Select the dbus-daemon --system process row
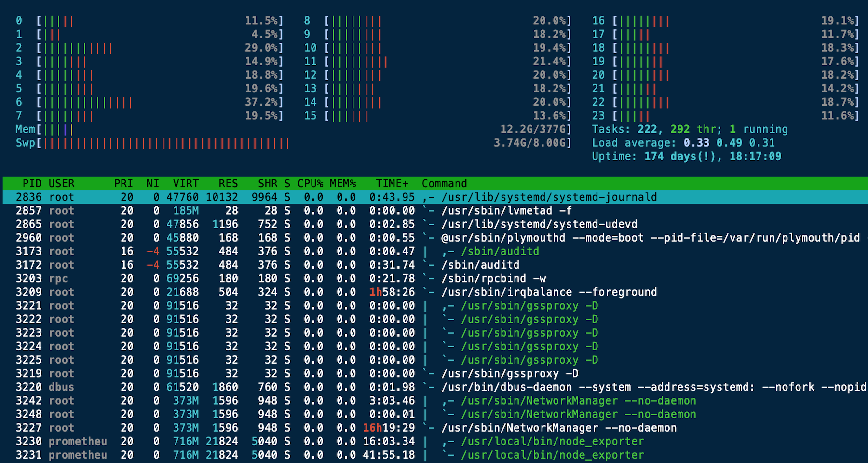The width and height of the screenshot is (868, 463). (x=435, y=387)
